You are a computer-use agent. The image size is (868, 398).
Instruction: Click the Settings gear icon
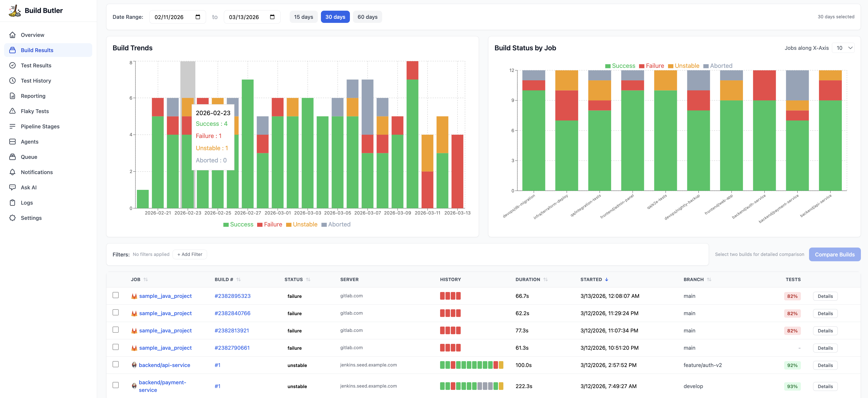click(x=12, y=218)
